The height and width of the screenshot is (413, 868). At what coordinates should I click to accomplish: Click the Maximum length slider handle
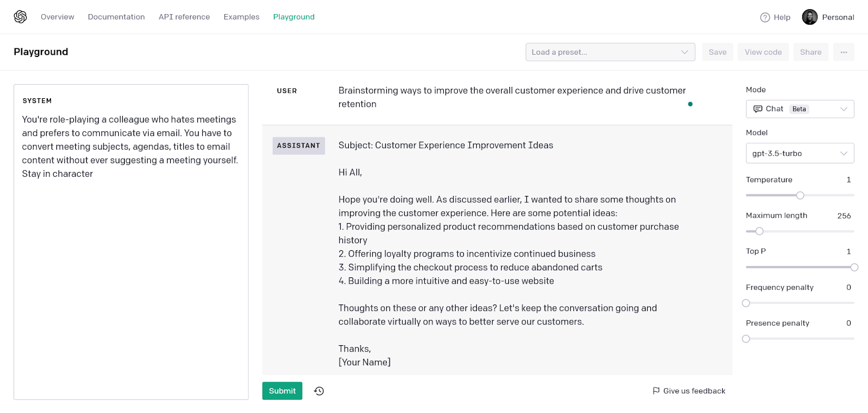point(759,231)
